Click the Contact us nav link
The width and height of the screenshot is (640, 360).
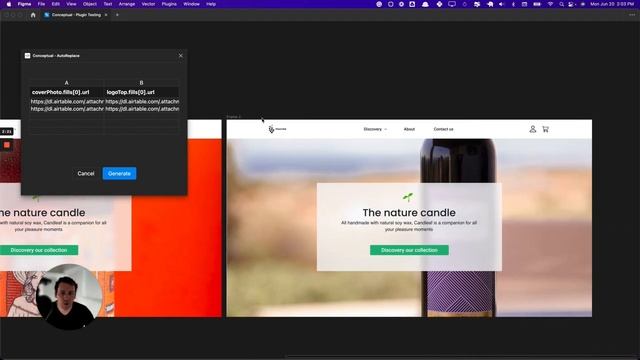(443, 129)
